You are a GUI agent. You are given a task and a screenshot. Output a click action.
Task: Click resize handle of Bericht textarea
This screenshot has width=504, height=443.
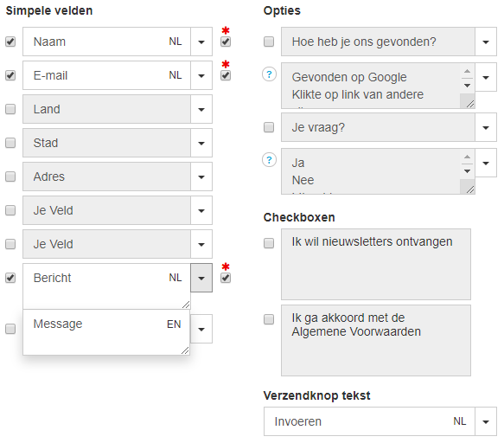click(186, 305)
